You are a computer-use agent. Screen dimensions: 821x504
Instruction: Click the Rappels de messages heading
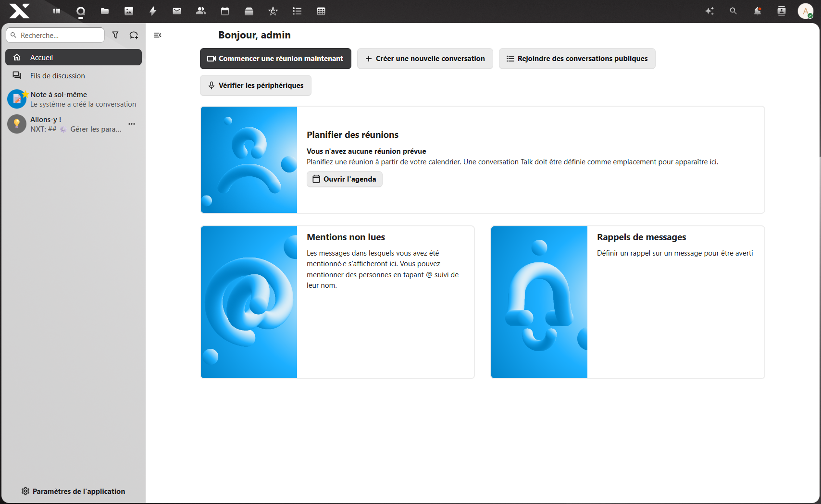pyautogui.click(x=641, y=237)
